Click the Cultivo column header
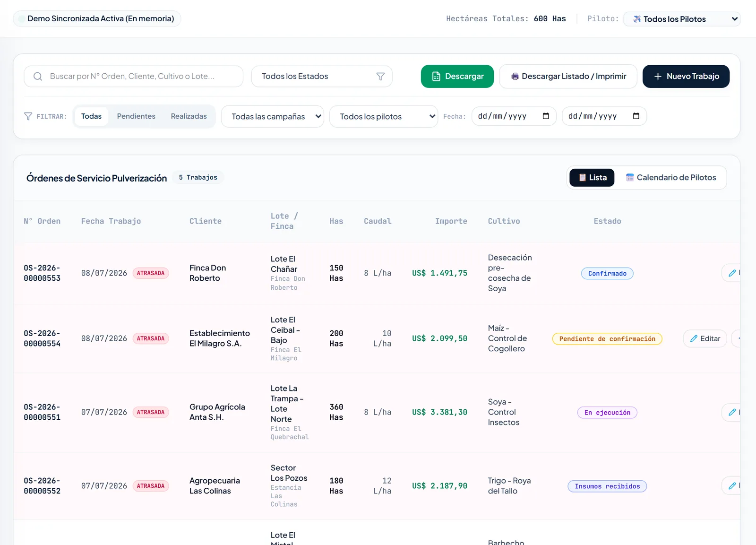Viewport: 756px width, 545px height. (504, 221)
